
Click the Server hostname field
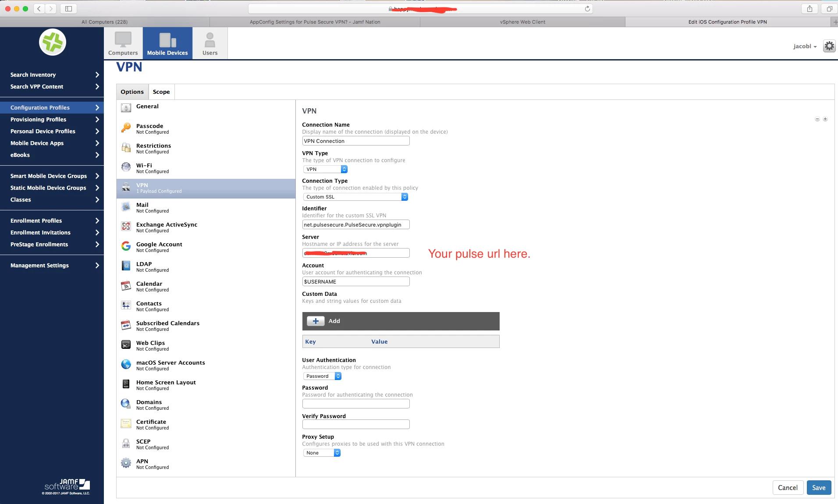pos(356,253)
